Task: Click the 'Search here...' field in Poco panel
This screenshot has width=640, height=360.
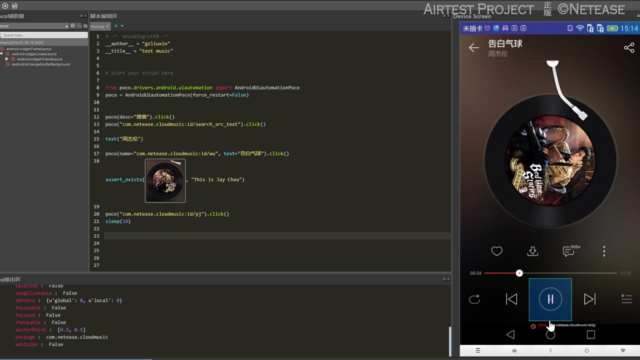Action: 44,35
